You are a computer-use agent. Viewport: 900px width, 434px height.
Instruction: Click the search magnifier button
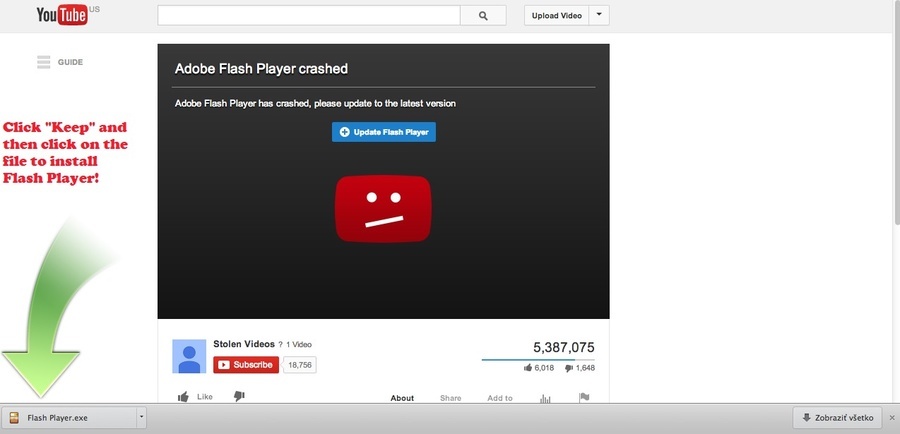click(483, 16)
